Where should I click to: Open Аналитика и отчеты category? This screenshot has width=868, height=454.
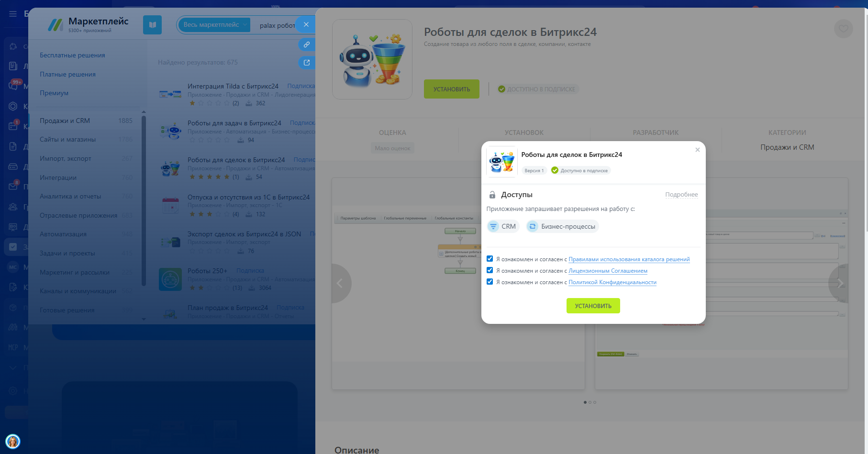pyautogui.click(x=86, y=196)
